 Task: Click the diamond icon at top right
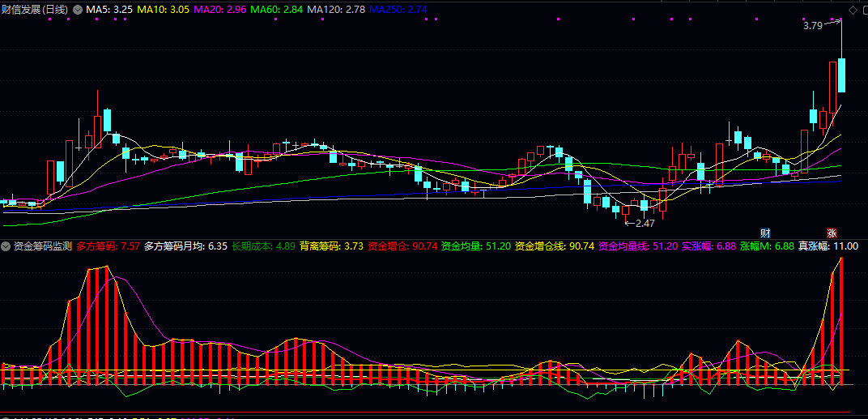(x=852, y=10)
